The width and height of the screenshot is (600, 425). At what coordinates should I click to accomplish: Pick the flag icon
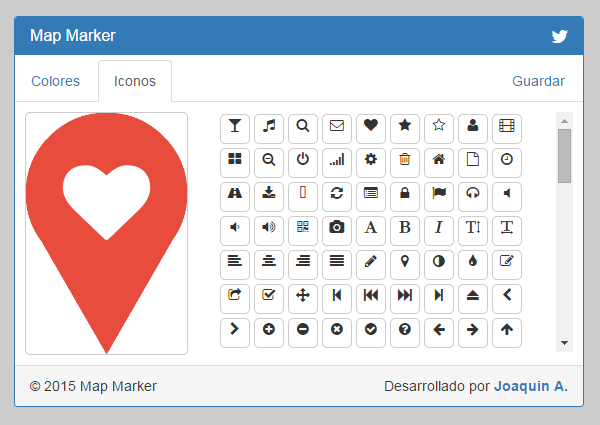coord(439,197)
